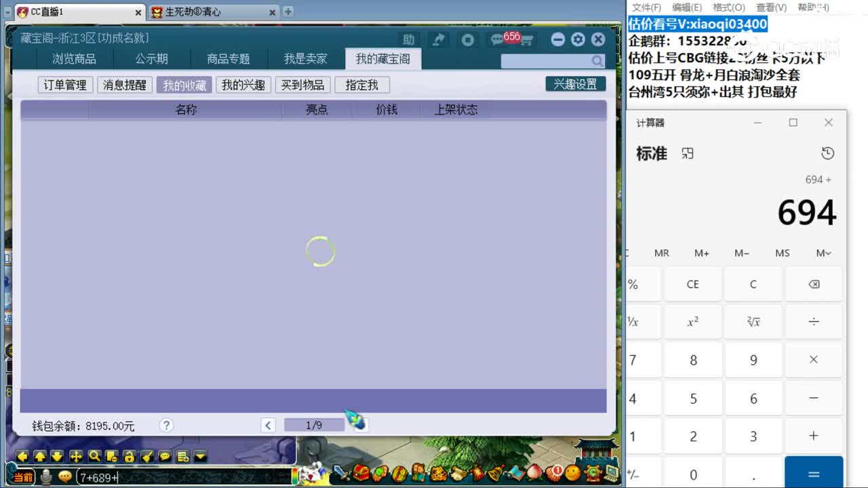Click question mark icon beside 钱包余额

pos(166,426)
